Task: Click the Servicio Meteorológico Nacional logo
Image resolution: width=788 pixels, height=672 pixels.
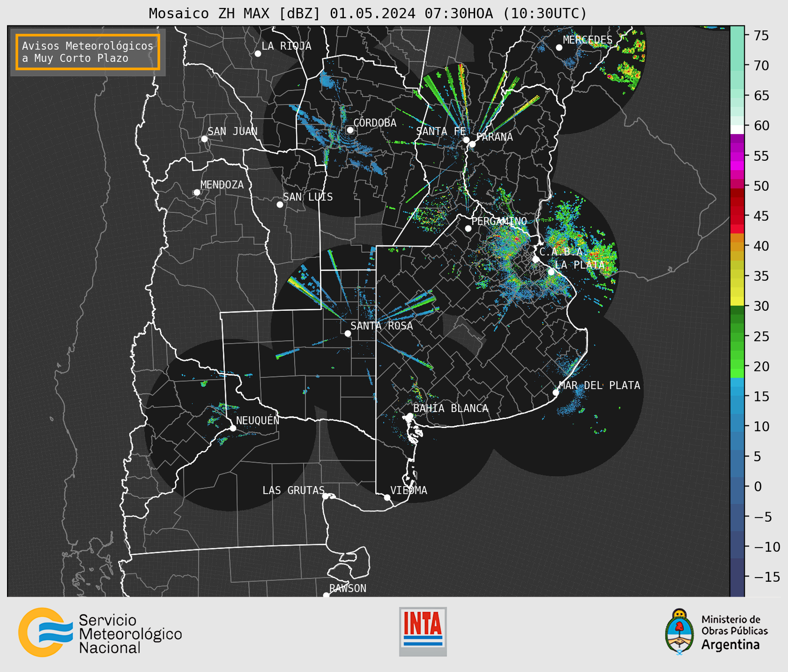Action: click(100, 632)
